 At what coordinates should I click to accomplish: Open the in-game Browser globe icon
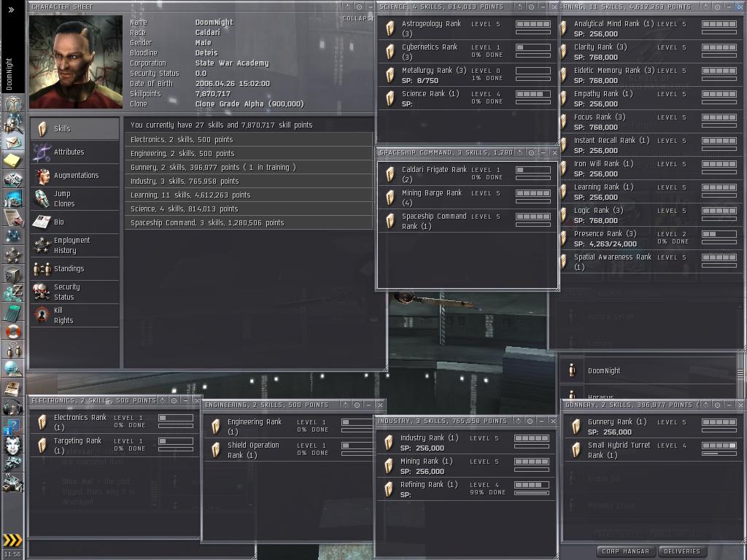[12, 368]
